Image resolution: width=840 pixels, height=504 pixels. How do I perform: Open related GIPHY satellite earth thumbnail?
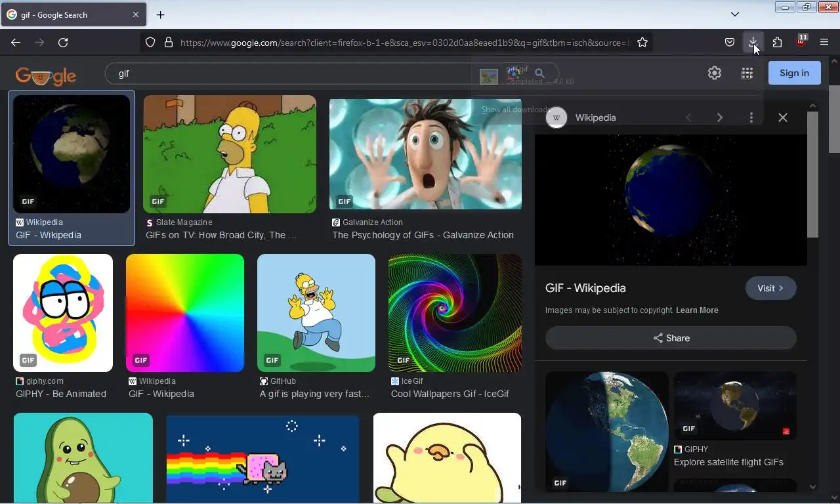click(x=735, y=406)
